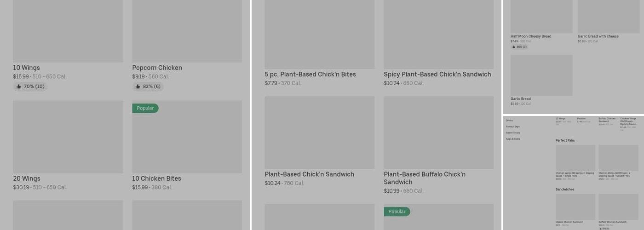Open Garlic Bread with cheese item
The image size is (644, 230).
click(x=598, y=36)
